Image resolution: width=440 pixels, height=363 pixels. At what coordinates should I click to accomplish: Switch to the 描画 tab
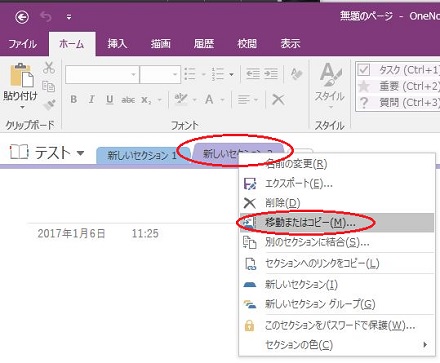(x=160, y=43)
